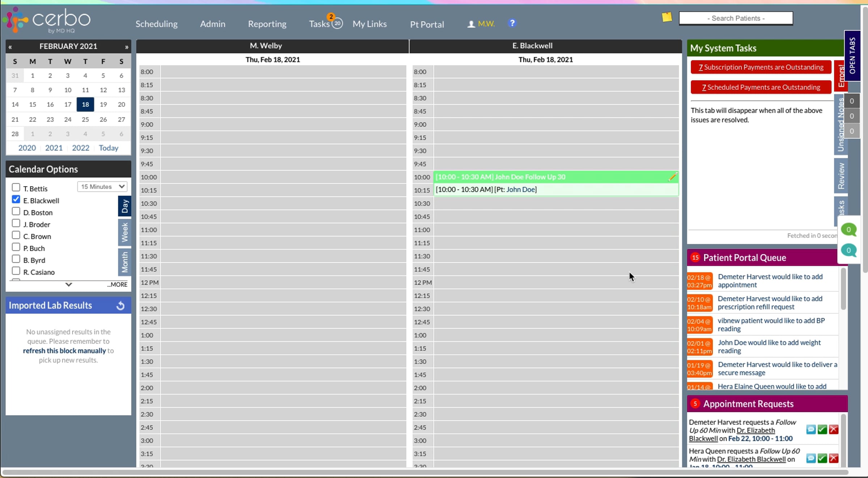Open the yellow sticky note icon
Image resolution: width=868 pixels, height=478 pixels.
pos(667,17)
